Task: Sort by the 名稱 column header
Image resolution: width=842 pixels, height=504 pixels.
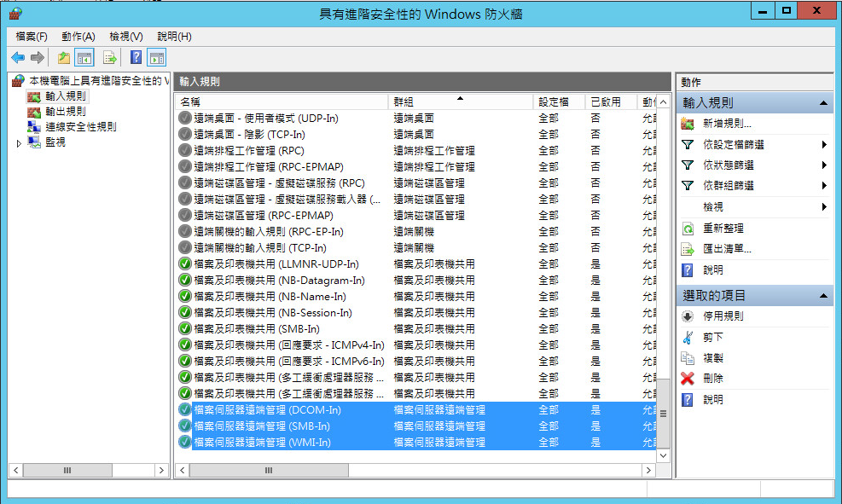Action: click(x=281, y=102)
